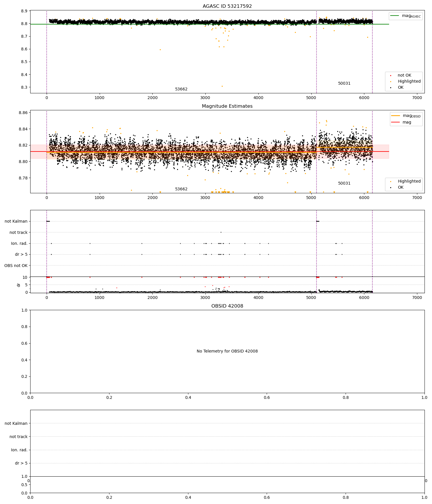This screenshot has width=432, height=504.
Task: Click the "dr > 5" label in the third plot
Action: pos(21,254)
